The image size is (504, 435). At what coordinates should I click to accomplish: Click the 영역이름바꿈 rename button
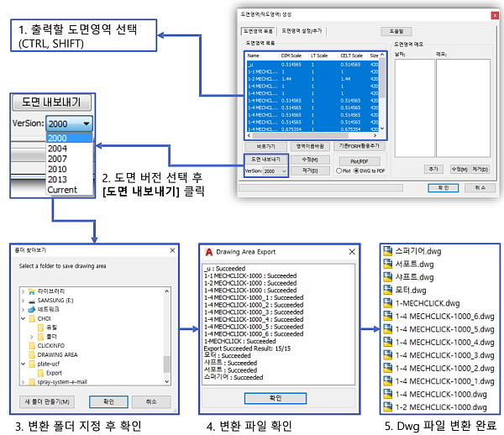(x=310, y=146)
